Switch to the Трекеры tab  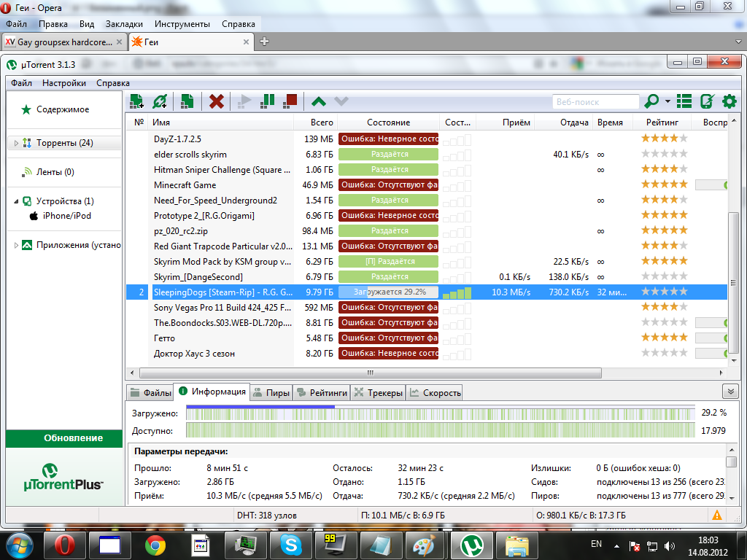[x=379, y=393]
